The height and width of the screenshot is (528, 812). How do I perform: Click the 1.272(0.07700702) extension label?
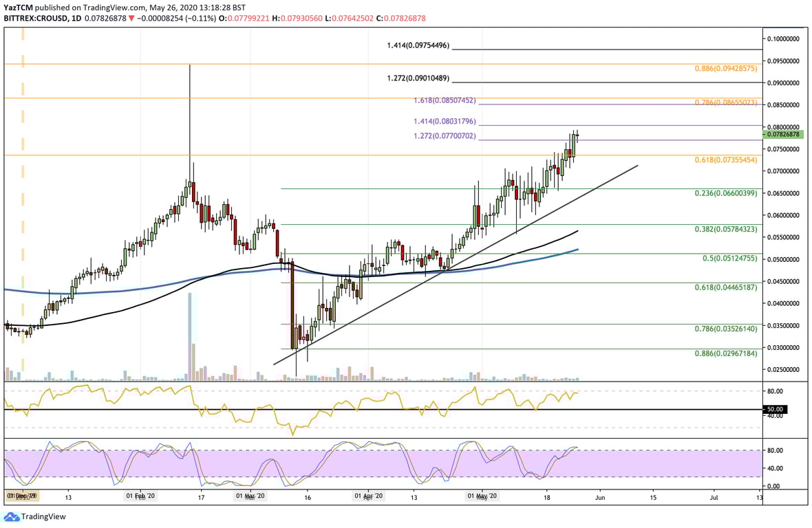point(444,137)
